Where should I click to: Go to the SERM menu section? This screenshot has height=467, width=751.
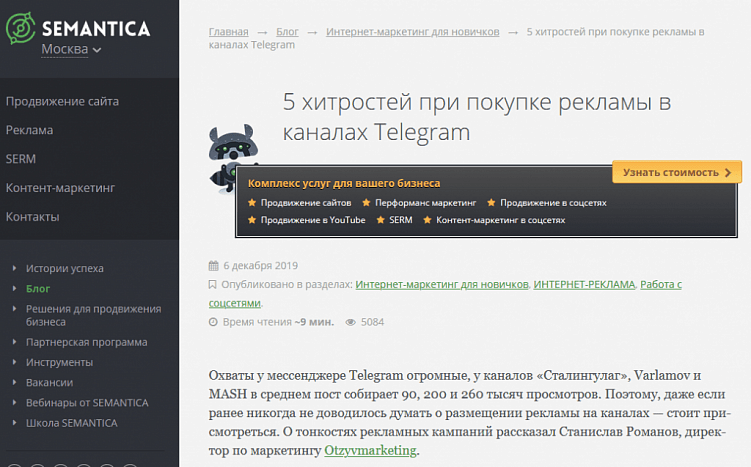21,159
